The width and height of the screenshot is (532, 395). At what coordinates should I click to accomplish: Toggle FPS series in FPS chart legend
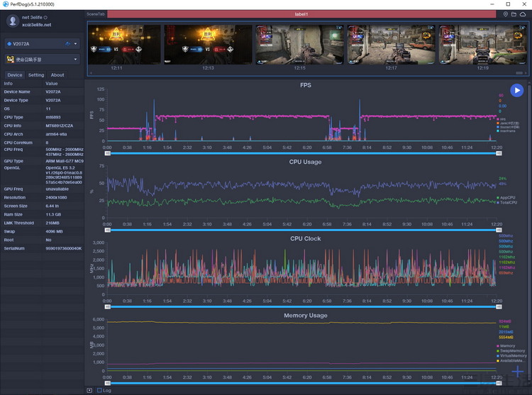(501, 119)
